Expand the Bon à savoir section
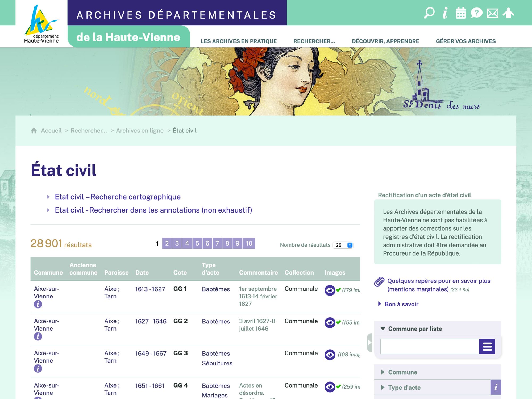Screen dimensions: 532x399 pyautogui.click(x=401, y=304)
